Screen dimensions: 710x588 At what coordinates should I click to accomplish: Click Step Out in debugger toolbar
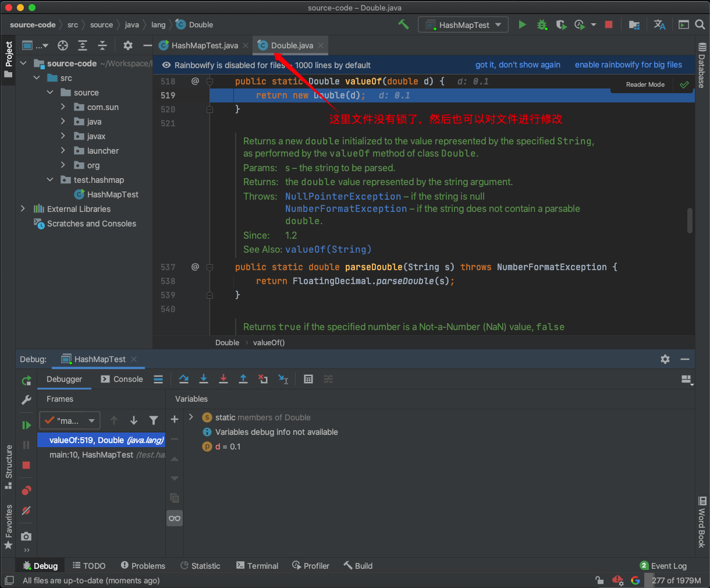(x=243, y=379)
